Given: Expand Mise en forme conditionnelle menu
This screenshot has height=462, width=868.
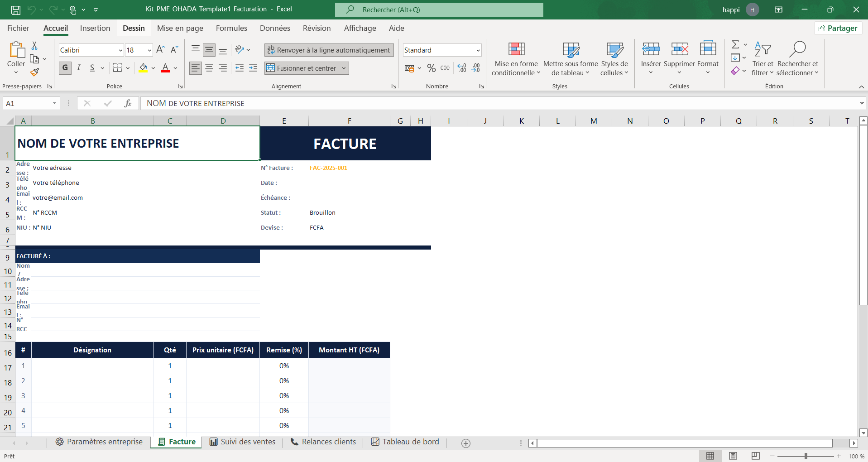Looking at the screenshot, I should pyautogui.click(x=516, y=59).
